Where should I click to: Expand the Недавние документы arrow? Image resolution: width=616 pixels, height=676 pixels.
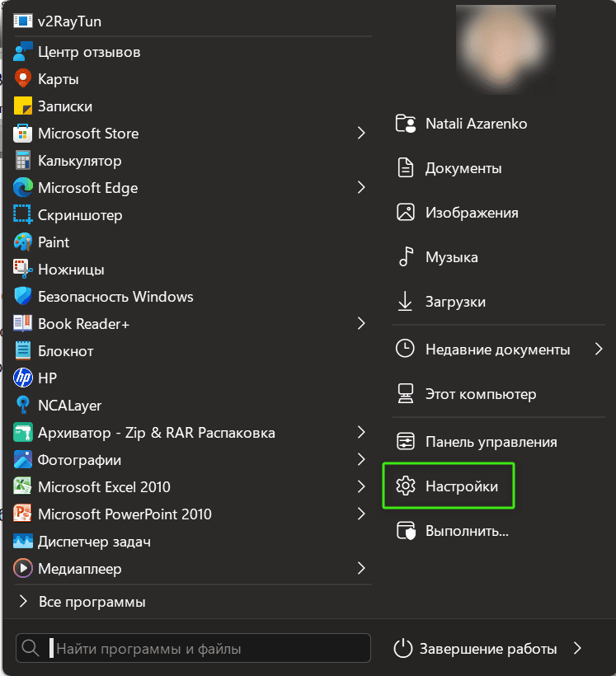(599, 349)
